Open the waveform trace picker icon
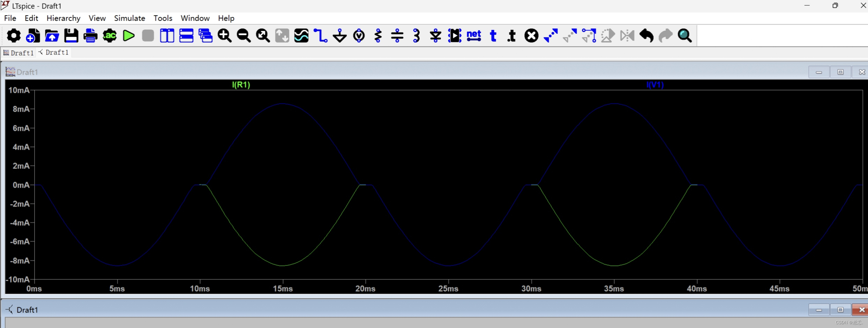This screenshot has height=328, width=868. coord(301,36)
